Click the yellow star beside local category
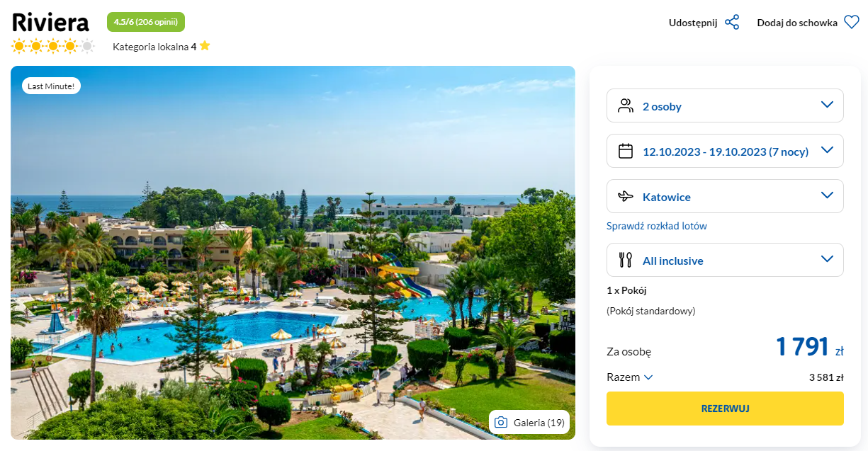868x451 pixels. point(205,46)
